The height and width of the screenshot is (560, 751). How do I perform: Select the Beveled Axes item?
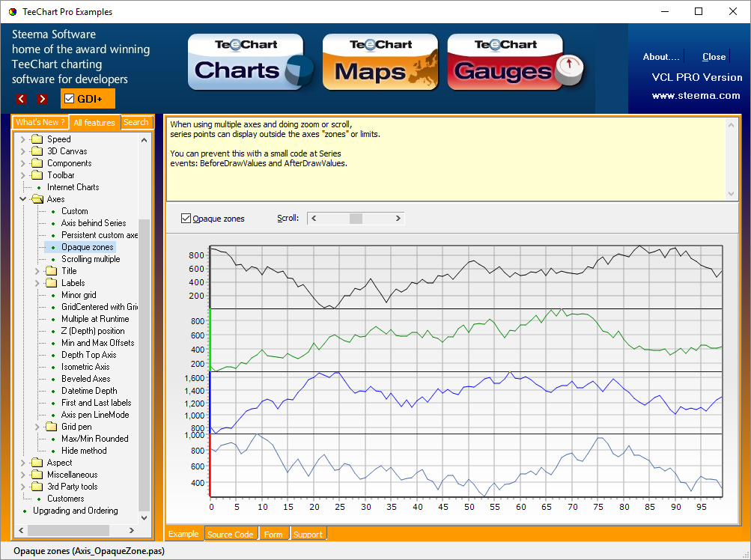pos(86,378)
